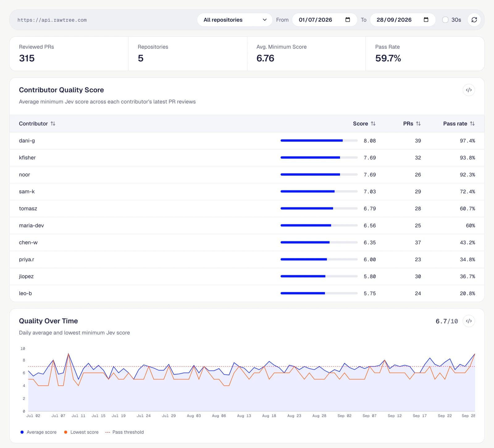This screenshot has width=494, height=448.
Task: Sort by Pass rate column arrows
Action: pos(472,124)
